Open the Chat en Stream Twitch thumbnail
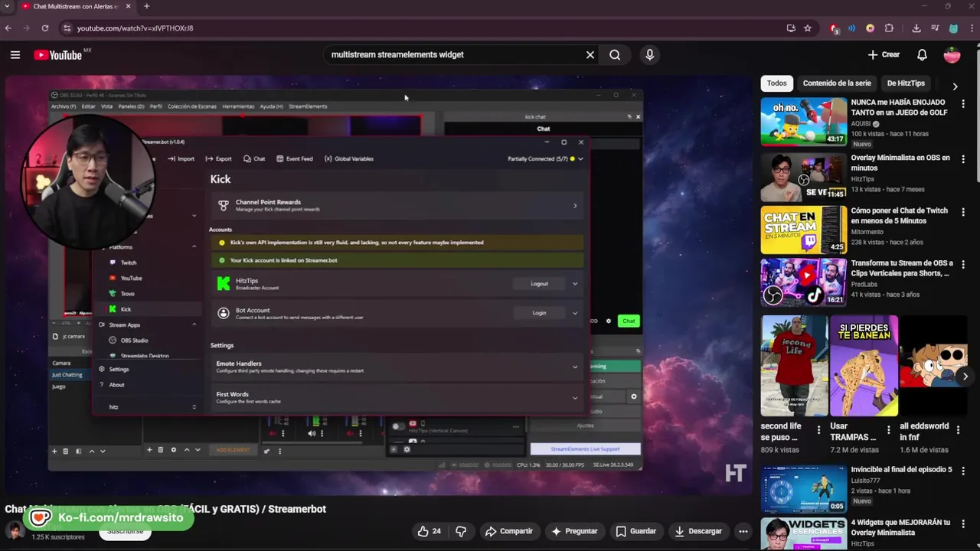 803,230
